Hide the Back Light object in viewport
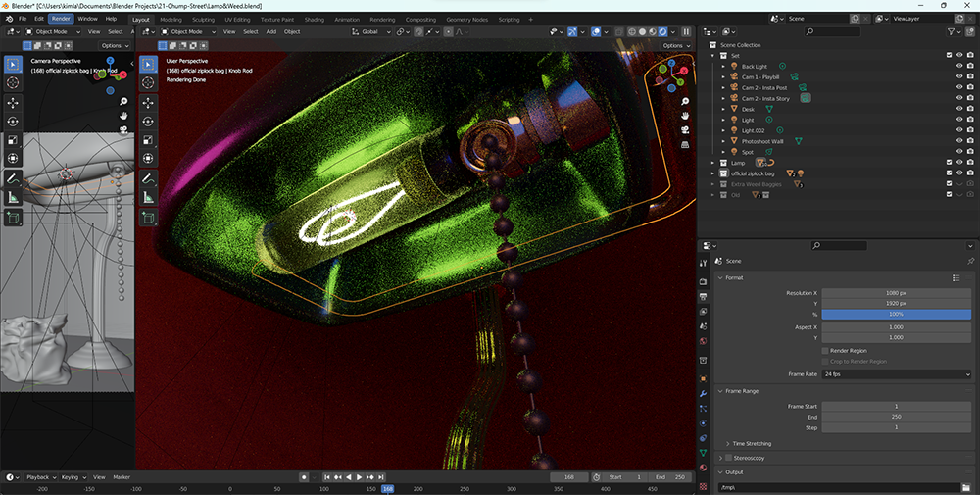 tap(959, 67)
